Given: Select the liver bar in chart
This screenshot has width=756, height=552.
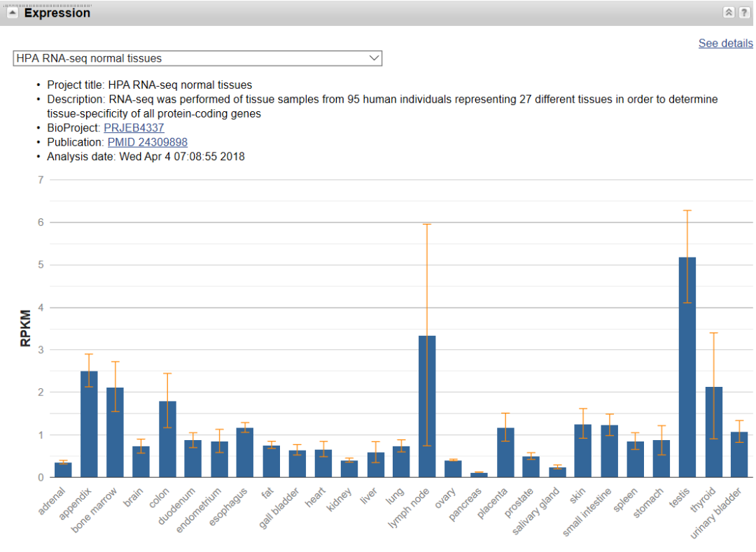Looking at the screenshot, I should coord(376,465).
